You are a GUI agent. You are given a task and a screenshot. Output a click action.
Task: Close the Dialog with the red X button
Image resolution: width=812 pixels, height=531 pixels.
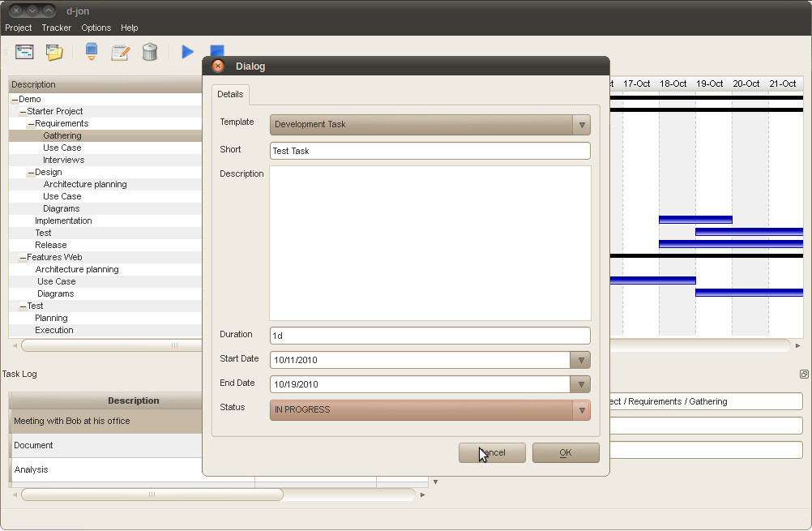coord(218,66)
